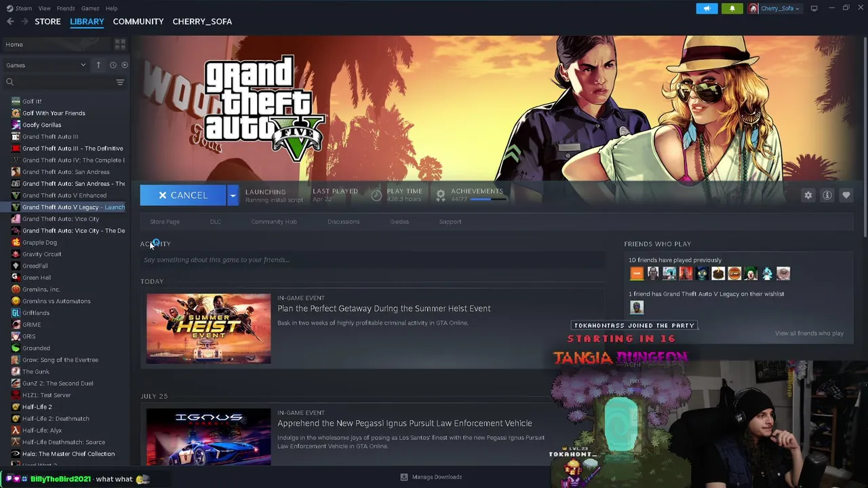The image size is (868, 488).
Task: Switch to Big Picture mode monitor icon
Action: click(814, 8)
